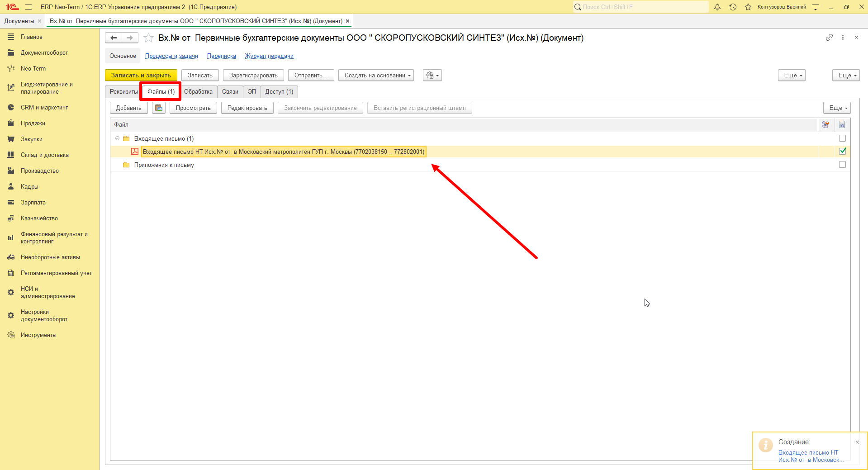
Task: Open the favorites star in title bar
Action: pyautogui.click(x=748, y=7)
